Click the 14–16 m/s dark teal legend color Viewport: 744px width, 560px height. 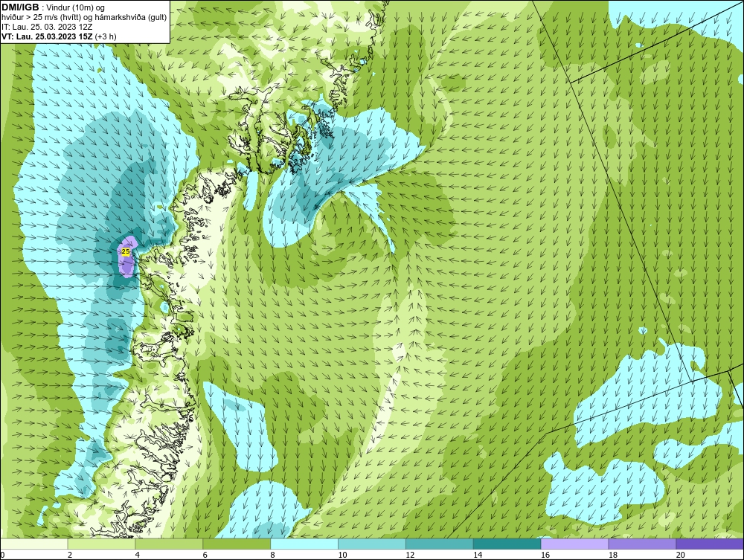click(x=507, y=544)
